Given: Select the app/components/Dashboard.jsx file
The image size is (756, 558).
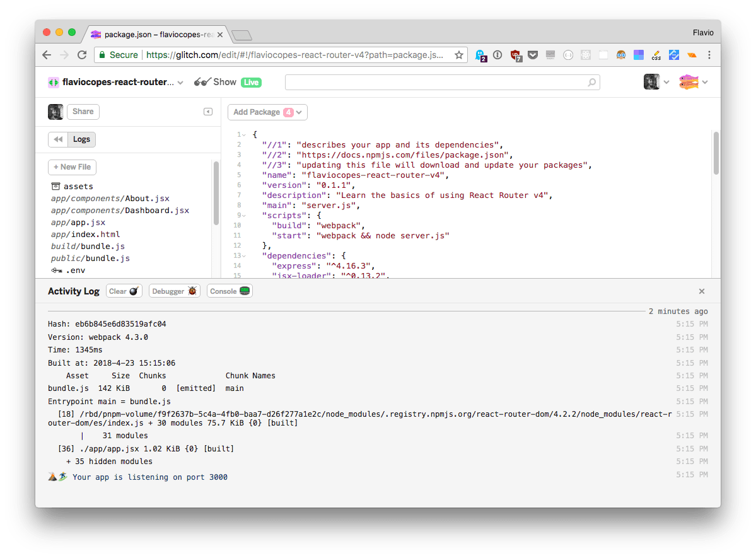Looking at the screenshot, I should 120,210.
